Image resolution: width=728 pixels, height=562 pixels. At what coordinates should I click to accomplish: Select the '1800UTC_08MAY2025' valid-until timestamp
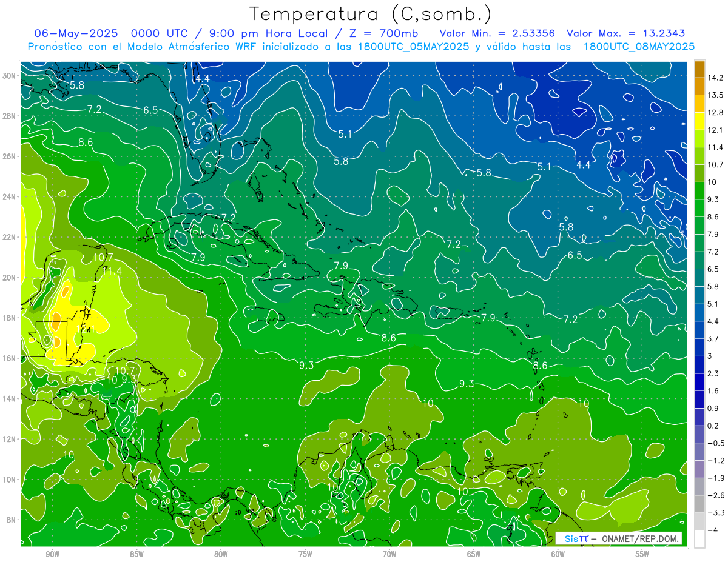[638, 46]
